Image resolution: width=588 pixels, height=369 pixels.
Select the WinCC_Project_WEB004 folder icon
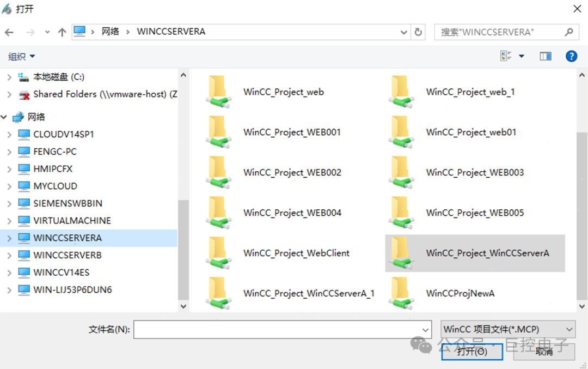click(x=218, y=213)
